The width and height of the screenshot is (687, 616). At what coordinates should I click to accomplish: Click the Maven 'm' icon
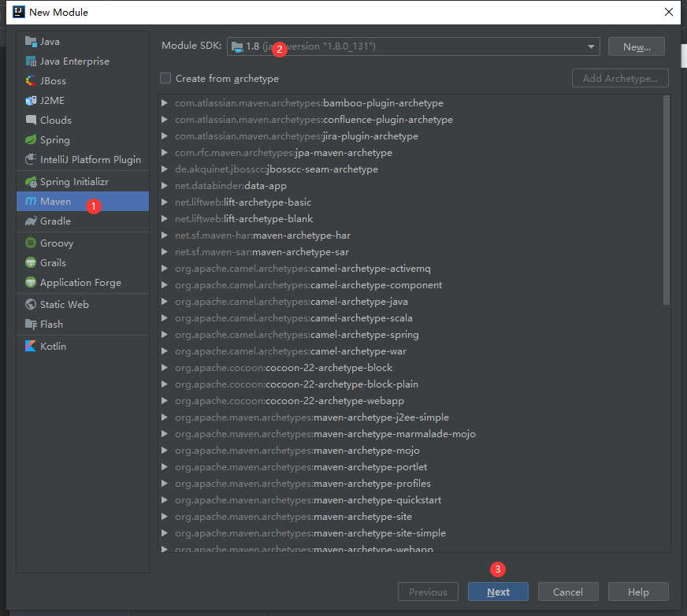[31, 201]
